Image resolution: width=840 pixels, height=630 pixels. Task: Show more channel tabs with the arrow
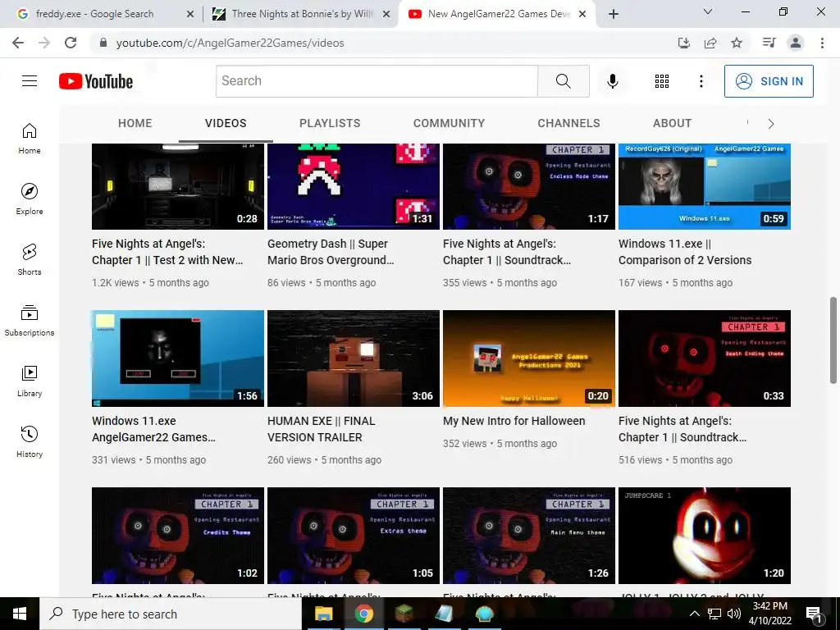(x=771, y=124)
